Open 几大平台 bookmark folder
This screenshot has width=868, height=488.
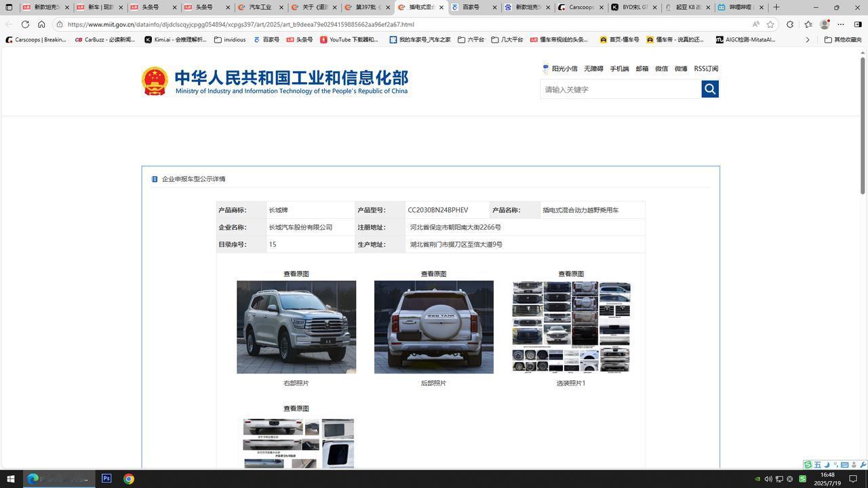(507, 39)
